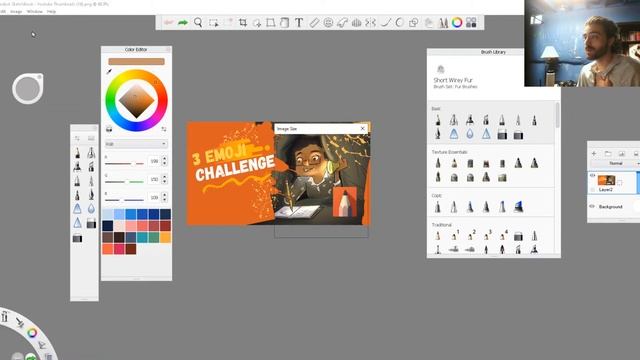Activate the Ruler guide
The width and height of the screenshot is (640, 360).
coord(314,22)
